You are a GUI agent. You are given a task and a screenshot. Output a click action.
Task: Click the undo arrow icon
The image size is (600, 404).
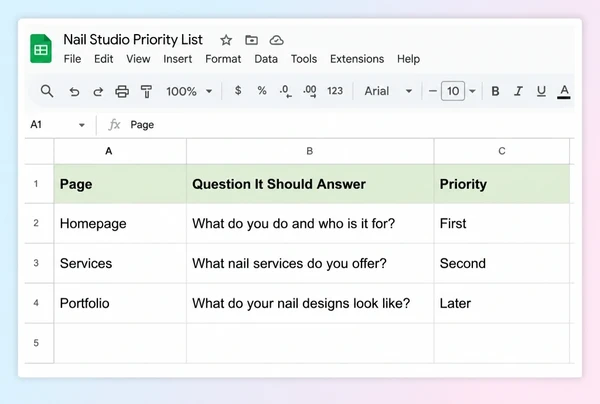(x=74, y=91)
